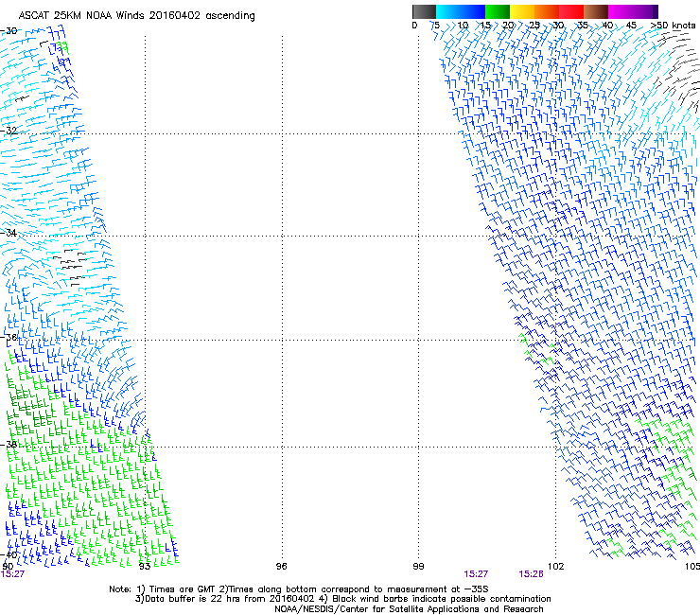Click the '15:27' time label under longitude 90

tap(12, 574)
